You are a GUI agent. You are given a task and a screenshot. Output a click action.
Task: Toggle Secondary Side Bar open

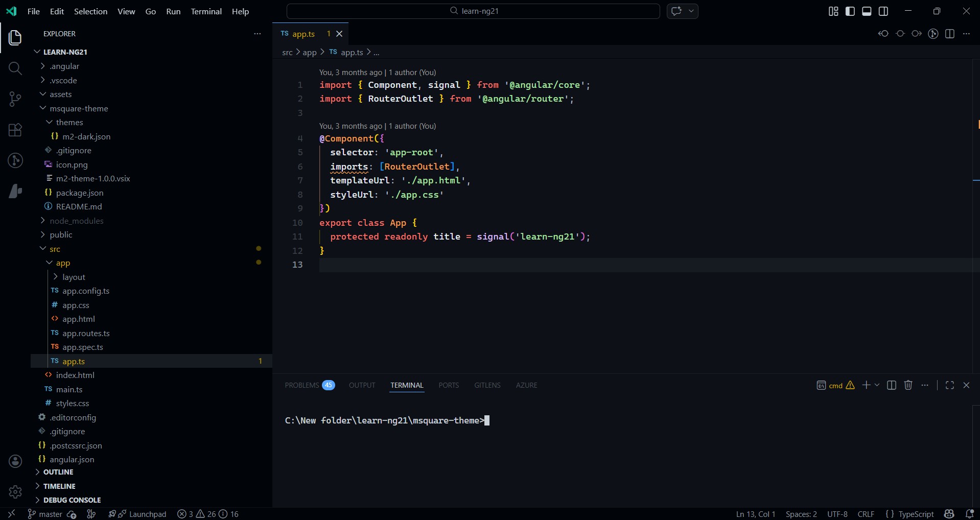(x=884, y=11)
